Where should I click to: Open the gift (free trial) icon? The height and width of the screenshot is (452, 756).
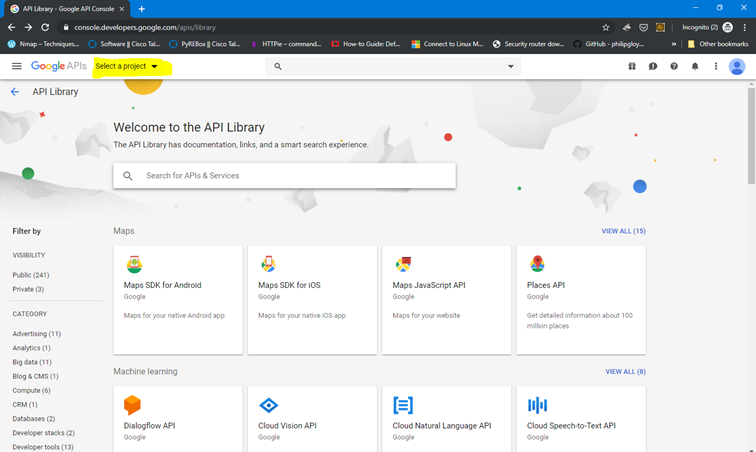pyautogui.click(x=632, y=66)
